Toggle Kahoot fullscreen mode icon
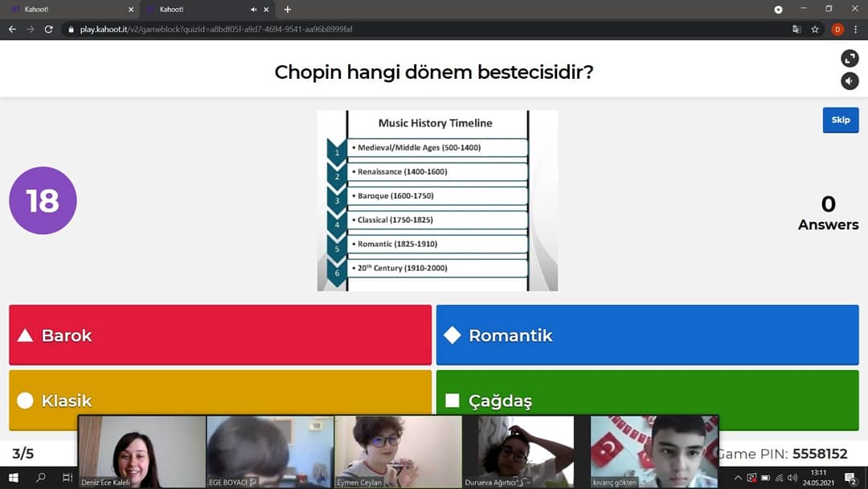Viewport: 868px width, 489px height. coord(850,58)
